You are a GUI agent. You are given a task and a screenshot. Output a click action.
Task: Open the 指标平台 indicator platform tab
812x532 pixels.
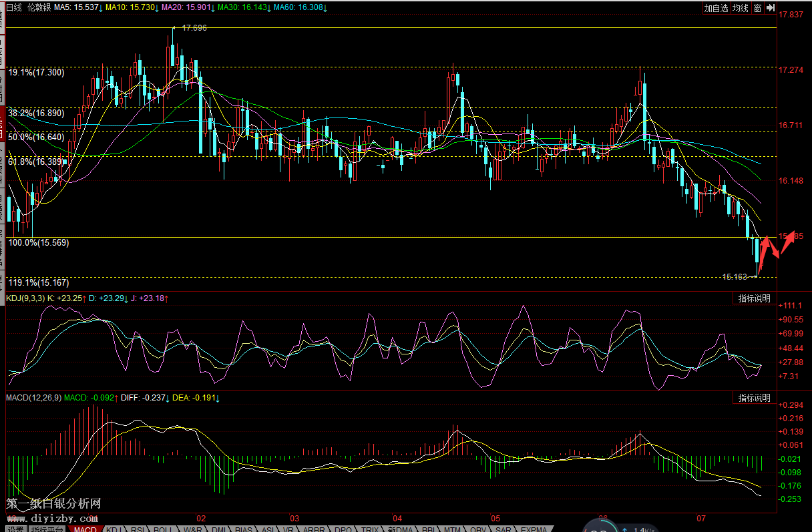[47, 529]
